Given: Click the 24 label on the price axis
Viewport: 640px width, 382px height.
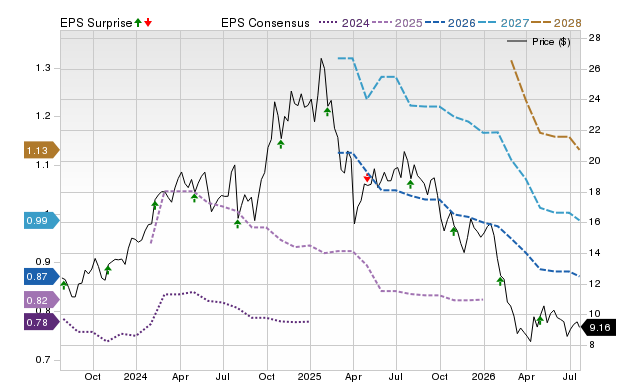Looking at the screenshot, I should (594, 99).
